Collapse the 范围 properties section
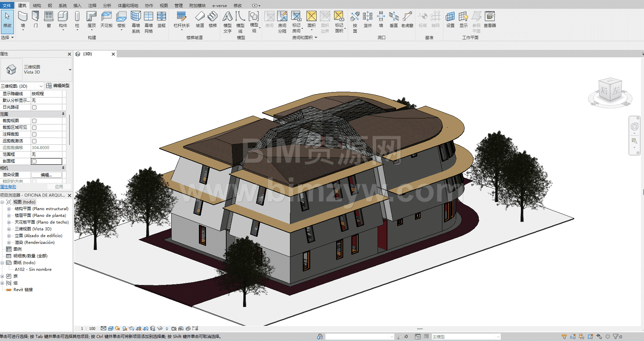Viewport: 644px width, 341px height. pos(63,114)
